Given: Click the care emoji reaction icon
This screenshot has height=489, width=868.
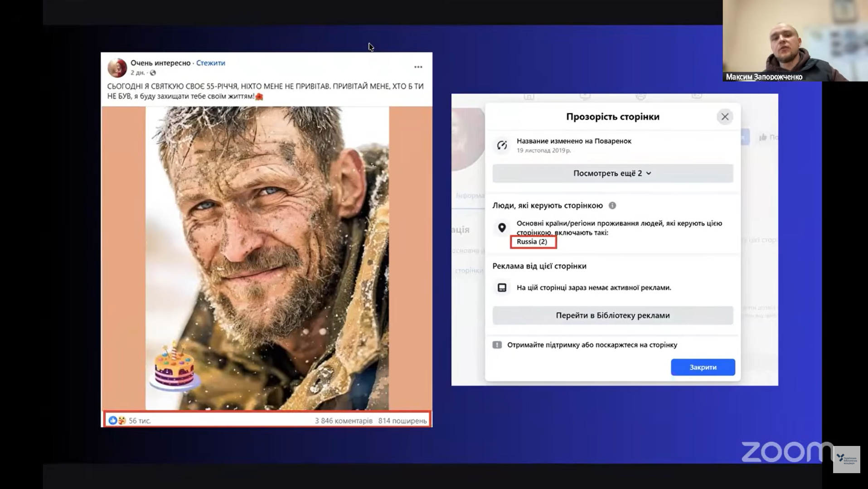Looking at the screenshot, I should click(x=121, y=421).
